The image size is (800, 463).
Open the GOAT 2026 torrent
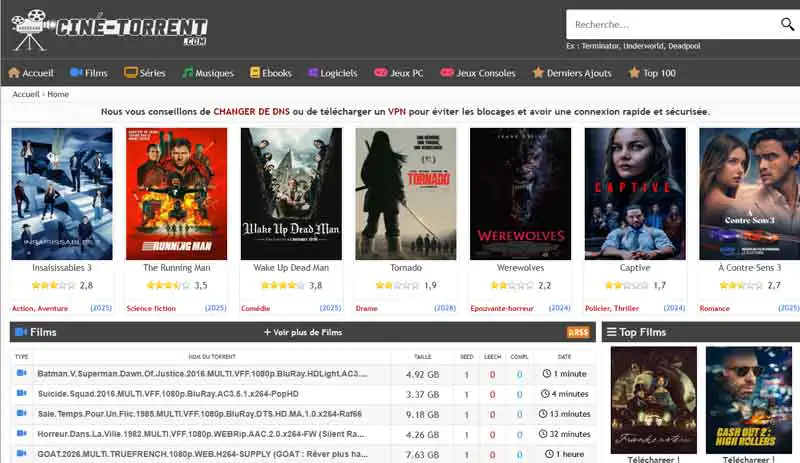click(x=203, y=454)
